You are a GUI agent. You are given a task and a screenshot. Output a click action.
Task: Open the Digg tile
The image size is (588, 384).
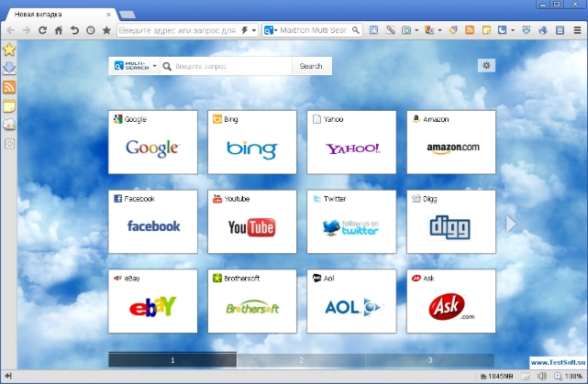click(451, 222)
